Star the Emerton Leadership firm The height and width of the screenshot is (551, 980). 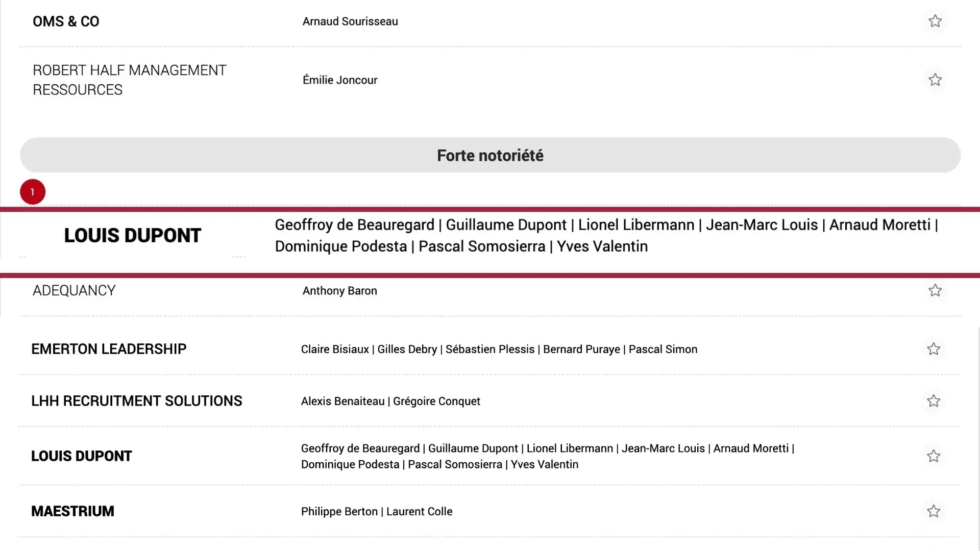click(933, 349)
